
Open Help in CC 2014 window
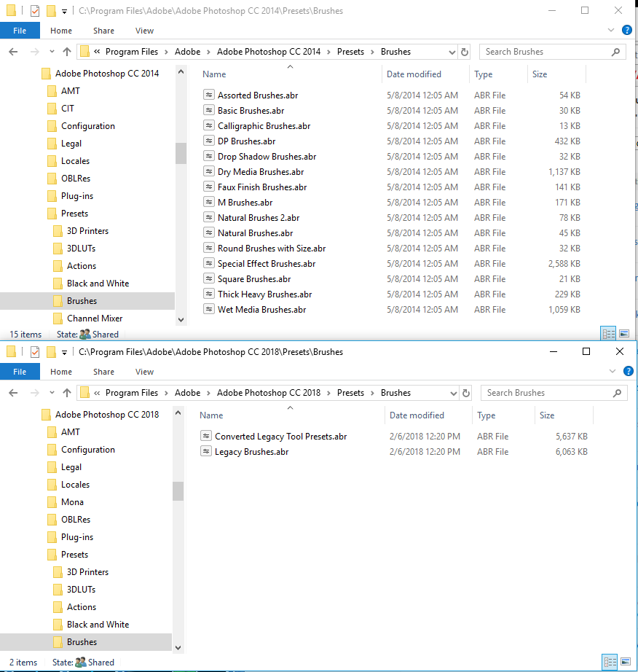[627, 30]
